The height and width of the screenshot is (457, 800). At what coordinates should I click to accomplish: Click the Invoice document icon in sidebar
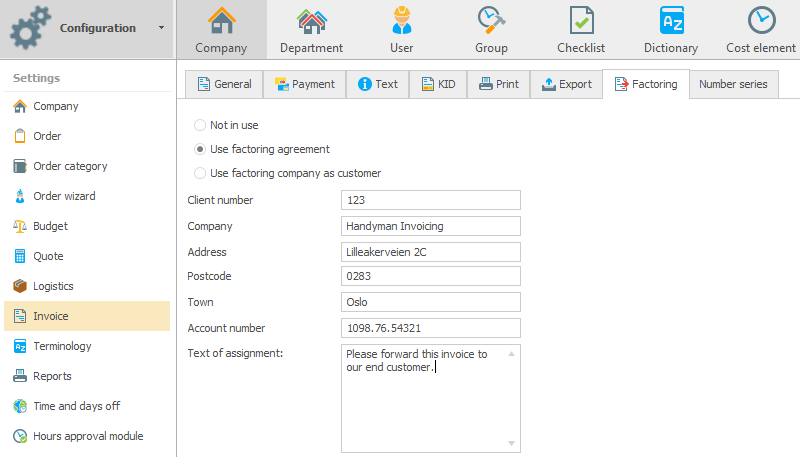(x=20, y=316)
